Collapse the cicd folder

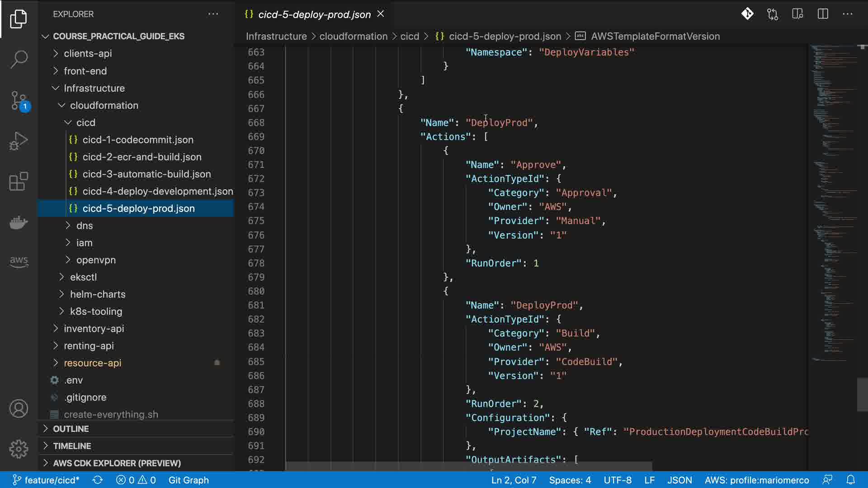85,122
